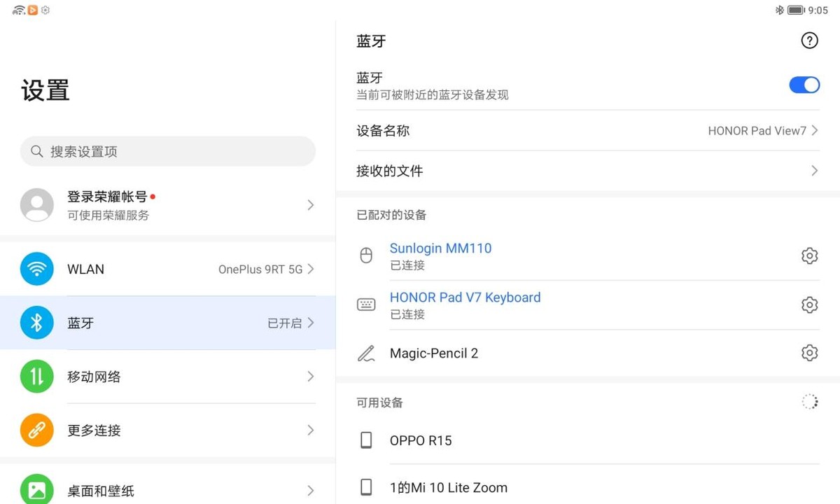The height and width of the screenshot is (504, 840).
Task: Tap the available devices scanning spinner
Action: pos(809,402)
